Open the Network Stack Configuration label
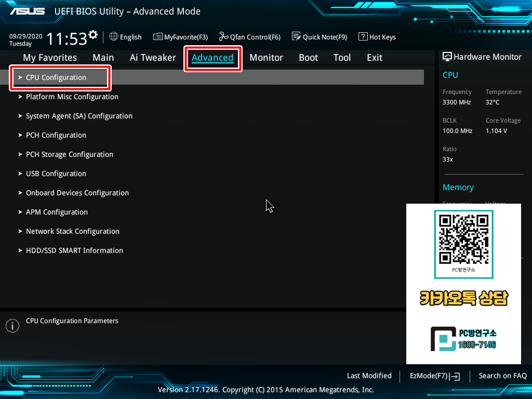The height and width of the screenshot is (399, 532). [x=73, y=231]
